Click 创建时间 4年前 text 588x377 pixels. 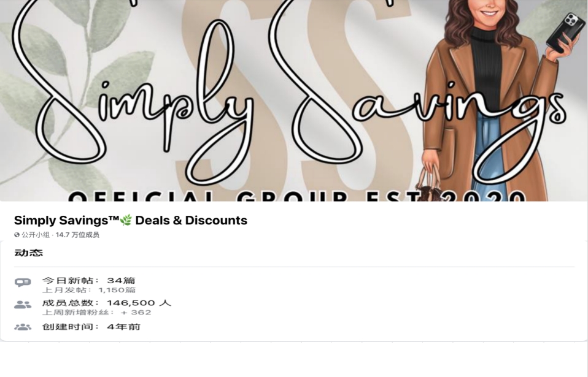click(x=91, y=327)
